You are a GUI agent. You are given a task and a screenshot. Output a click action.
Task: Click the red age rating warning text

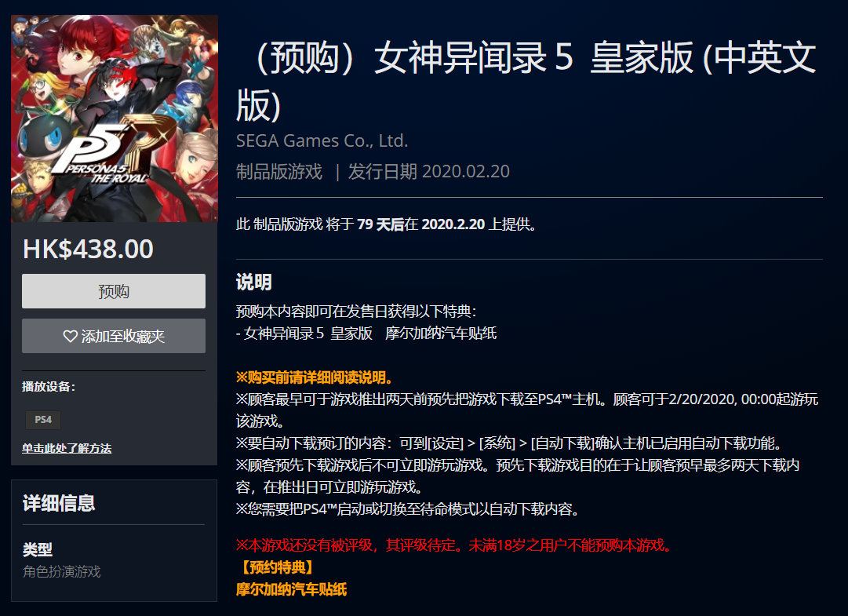click(x=454, y=545)
